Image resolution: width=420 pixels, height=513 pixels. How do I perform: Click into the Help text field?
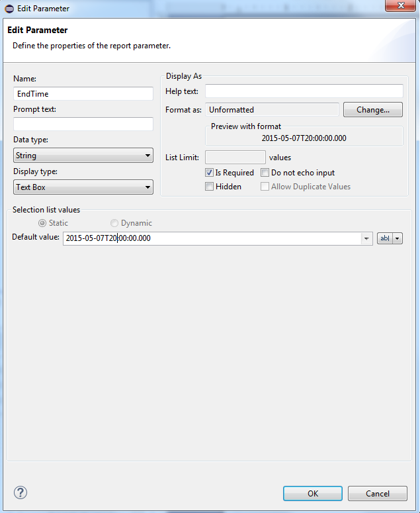click(x=304, y=91)
